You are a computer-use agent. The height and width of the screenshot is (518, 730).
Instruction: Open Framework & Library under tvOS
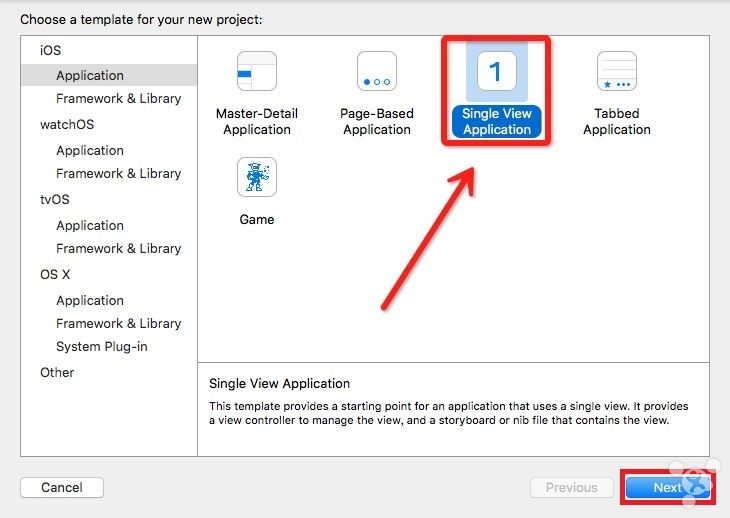click(x=118, y=248)
